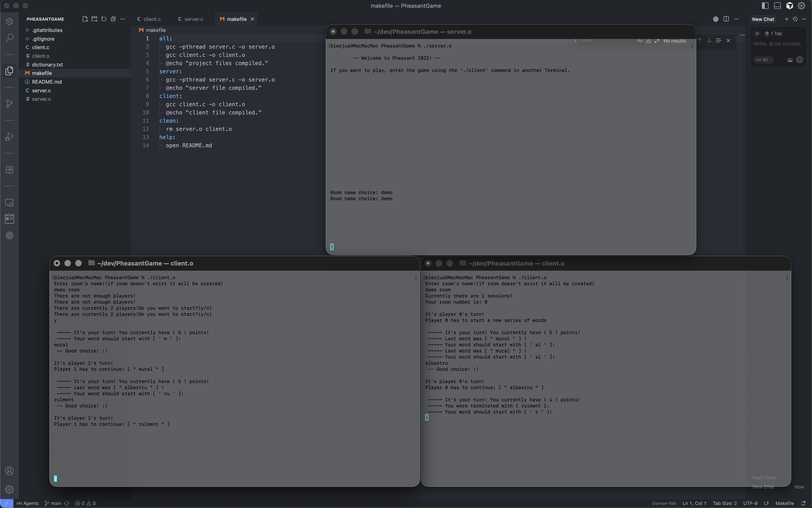The height and width of the screenshot is (508, 812).
Task: Go to next find match
Action: click(709, 41)
